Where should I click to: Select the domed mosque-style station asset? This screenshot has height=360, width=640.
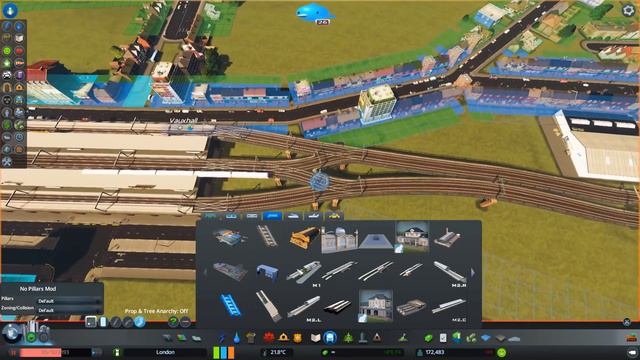[x=339, y=239]
